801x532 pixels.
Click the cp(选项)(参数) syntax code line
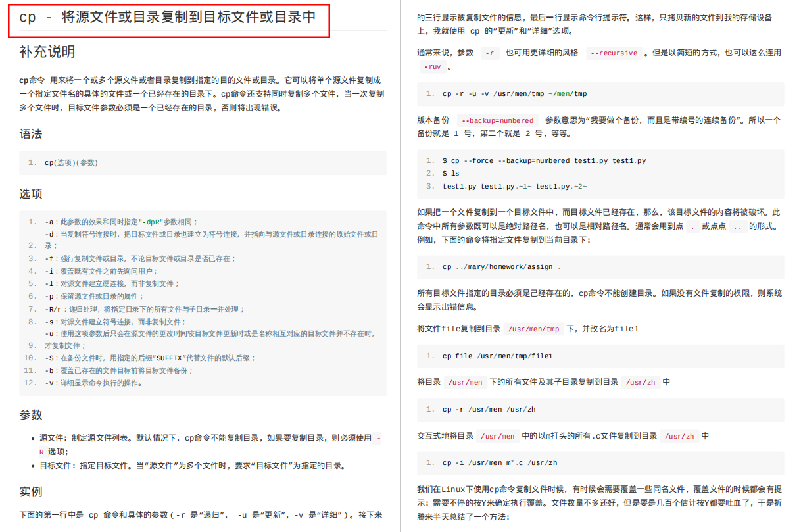tap(71, 162)
